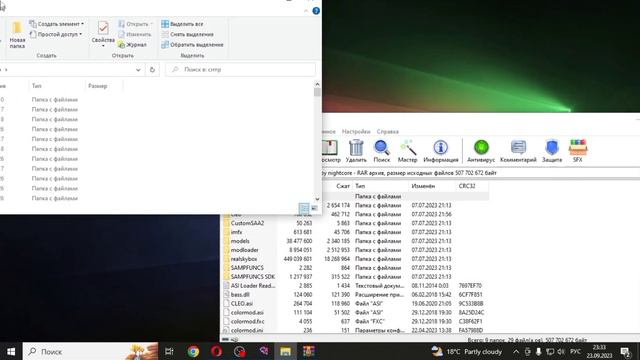Switch Explorer to details view icon

pyautogui.click(x=304, y=208)
